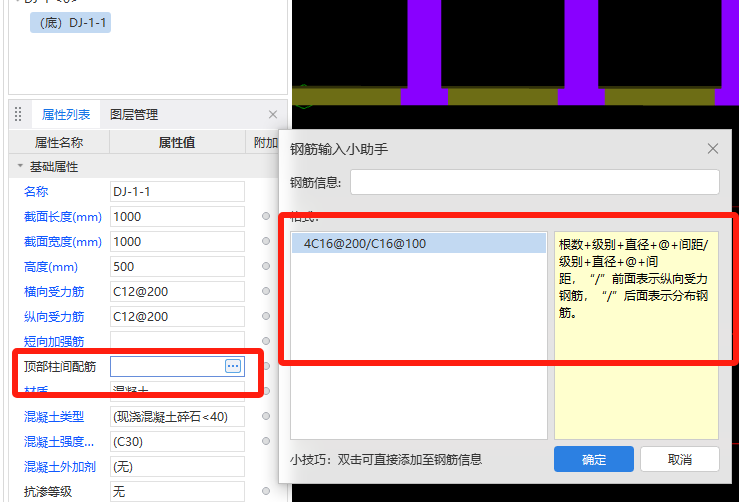Click the 属性值 column header
This screenshot has width=739, height=502.
click(177, 142)
